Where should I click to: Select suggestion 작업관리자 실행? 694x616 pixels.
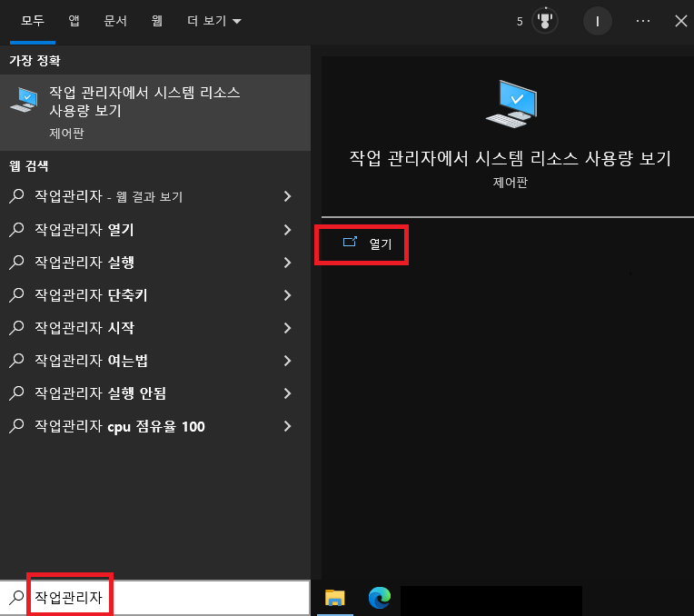pyautogui.click(x=155, y=263)
